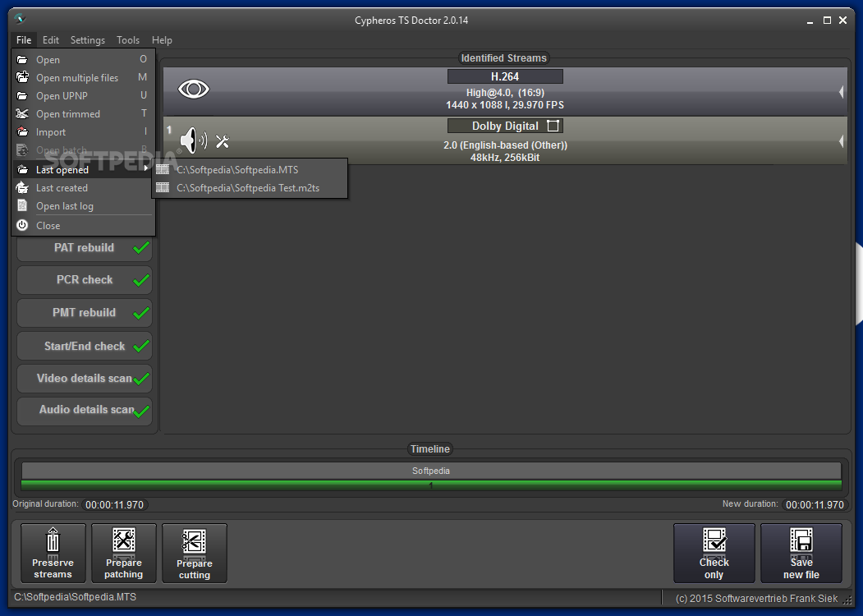Select Open multiple files menu entry
The width and height of the screenshot is (863, 616).
(83, 78)
